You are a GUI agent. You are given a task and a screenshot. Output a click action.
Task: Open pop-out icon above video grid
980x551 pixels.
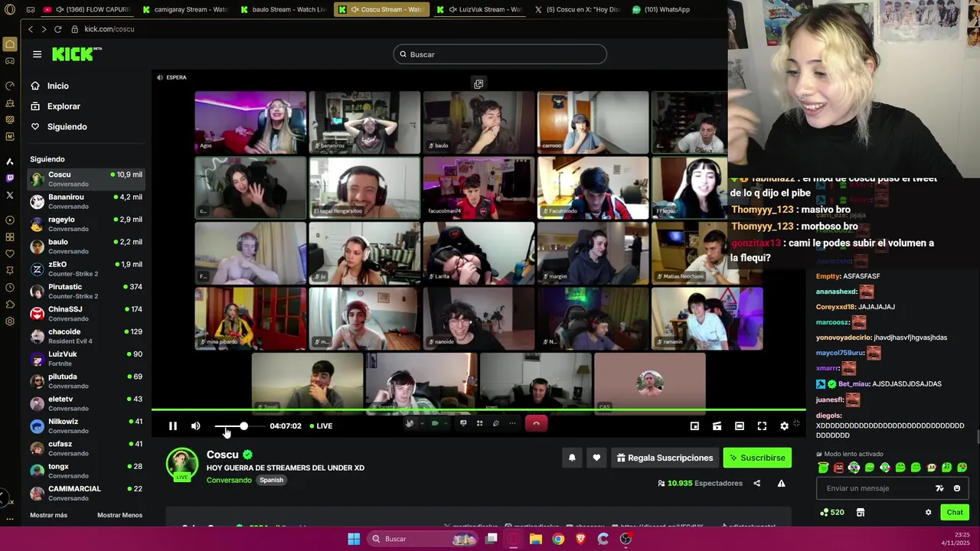(x=479, y=84)
